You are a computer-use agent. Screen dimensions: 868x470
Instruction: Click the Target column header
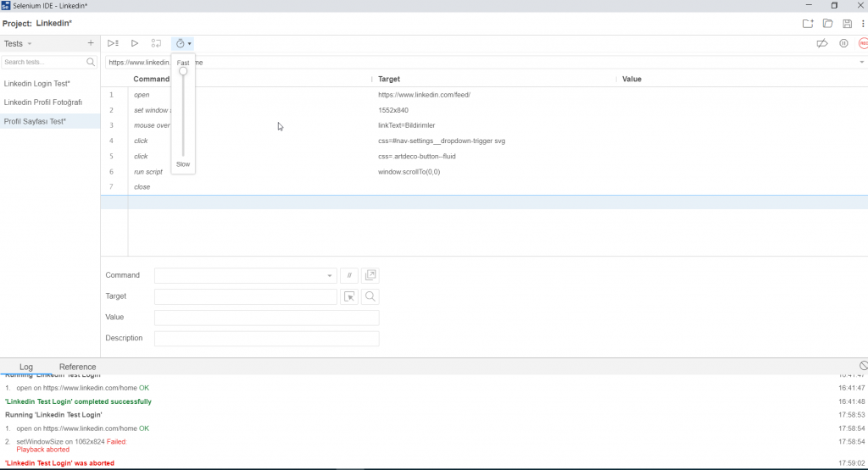click(x=388, y=79)
